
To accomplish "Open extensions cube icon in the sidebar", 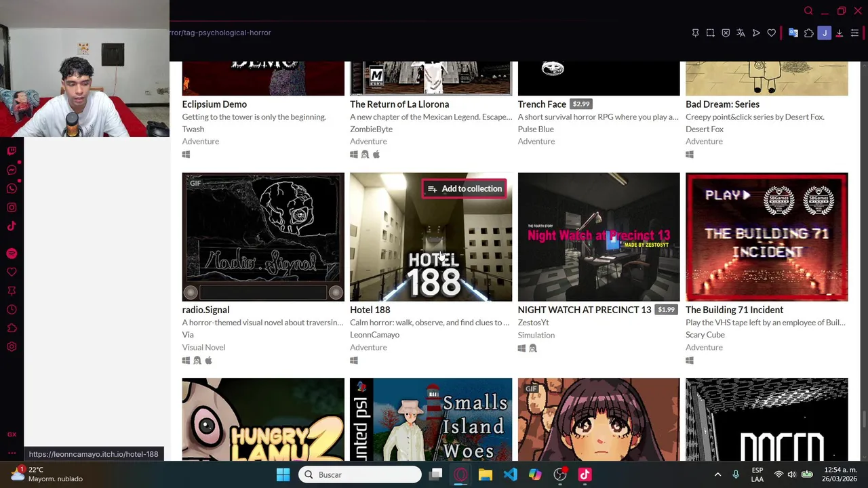I will (x=12, y=328).
